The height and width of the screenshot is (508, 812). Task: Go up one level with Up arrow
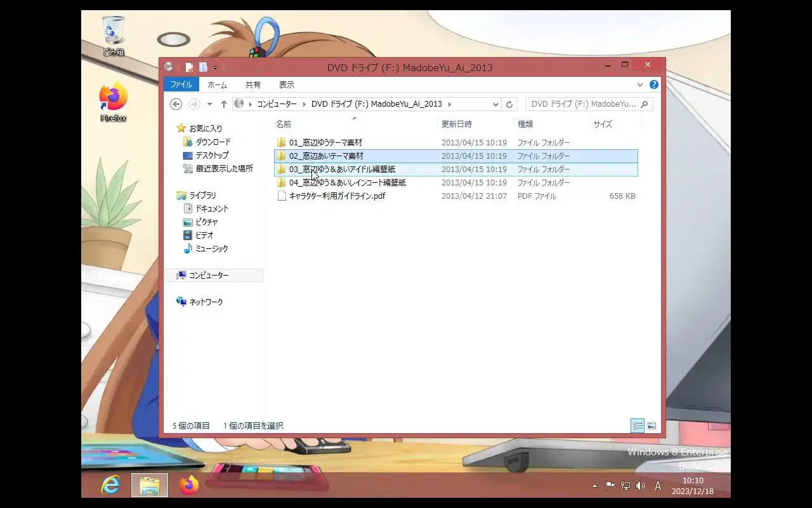click(x=223, y=104)
